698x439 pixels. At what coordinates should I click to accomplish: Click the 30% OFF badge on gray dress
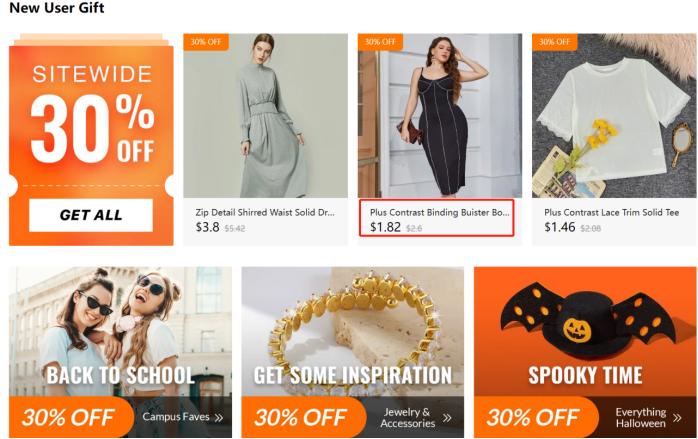[206, 42]
